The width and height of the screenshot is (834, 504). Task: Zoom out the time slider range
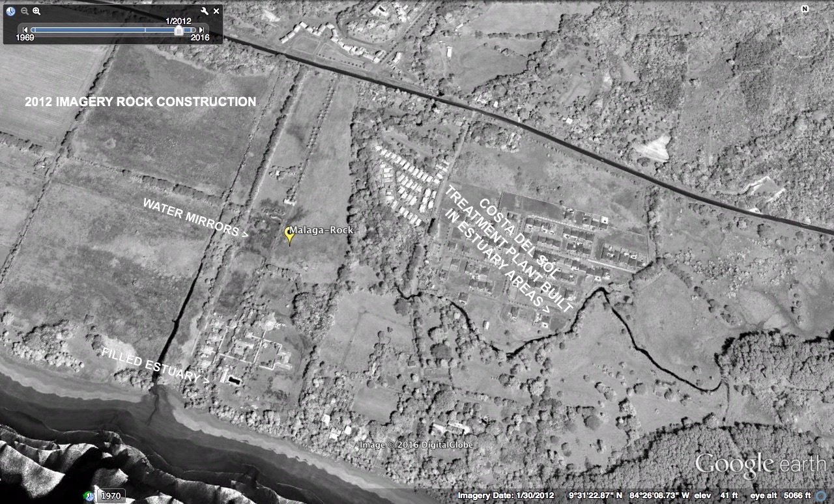tap(25, 11)
